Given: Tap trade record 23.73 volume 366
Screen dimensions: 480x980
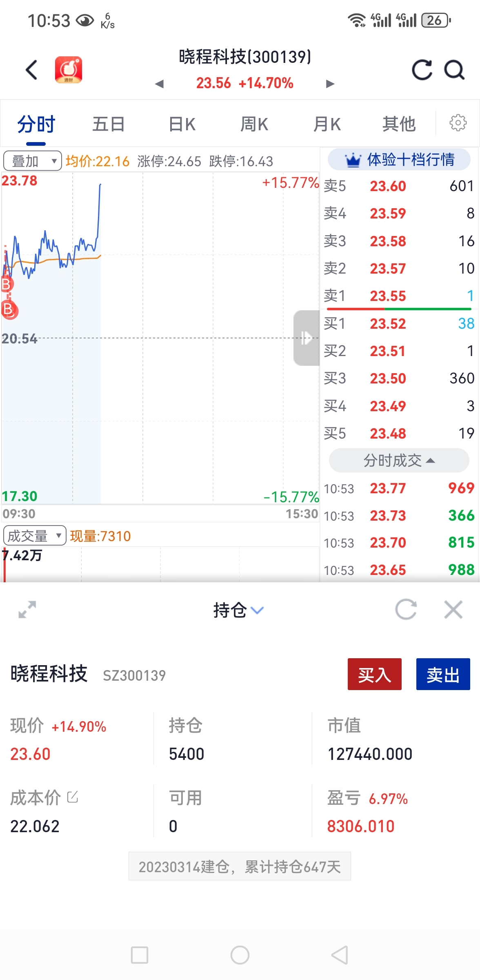Looking at the screenshot, I should pyautogui.click(x=399, y=516).
